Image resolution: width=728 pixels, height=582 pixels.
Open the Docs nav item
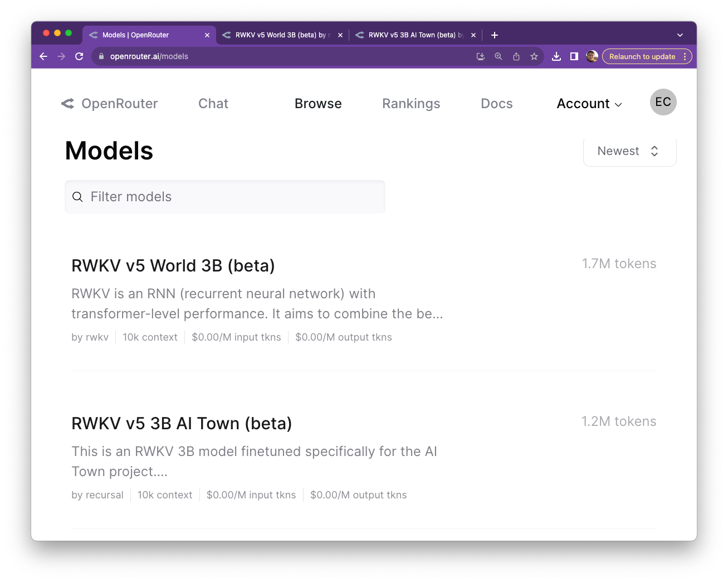(497, 104)
